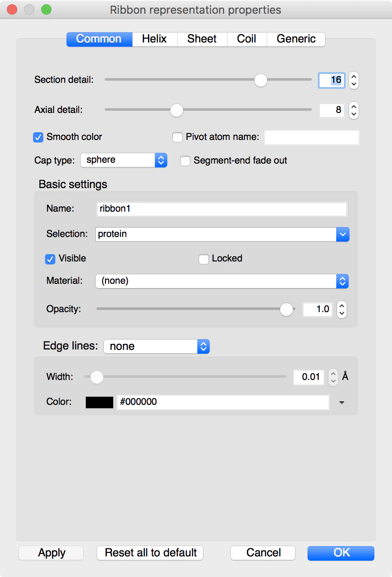392x577 pixels.
Task: Open the Cap type dropdown
Action: coord(124,160)
